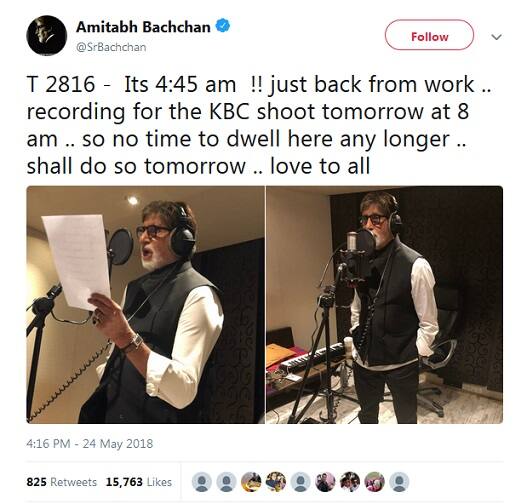View the 15,763 Likes list
This screenshot has width=527, height=504.
139,482
